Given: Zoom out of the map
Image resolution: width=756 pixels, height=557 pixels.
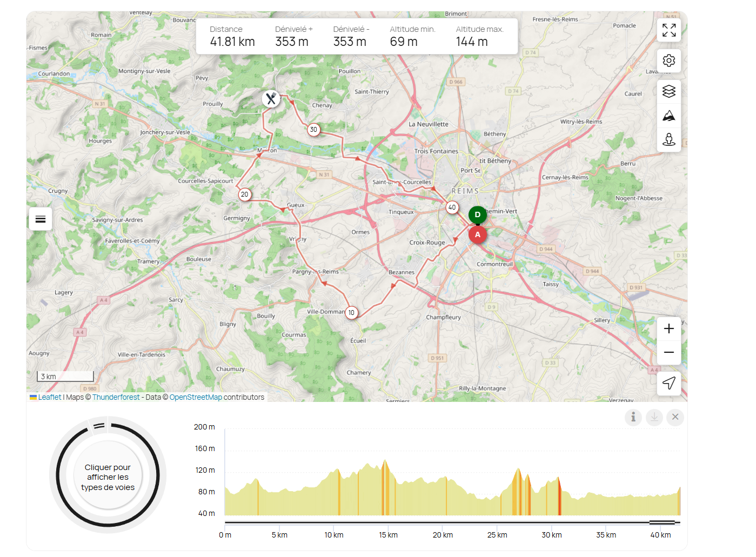Looking at the screenshot, I should click(668, 352).
